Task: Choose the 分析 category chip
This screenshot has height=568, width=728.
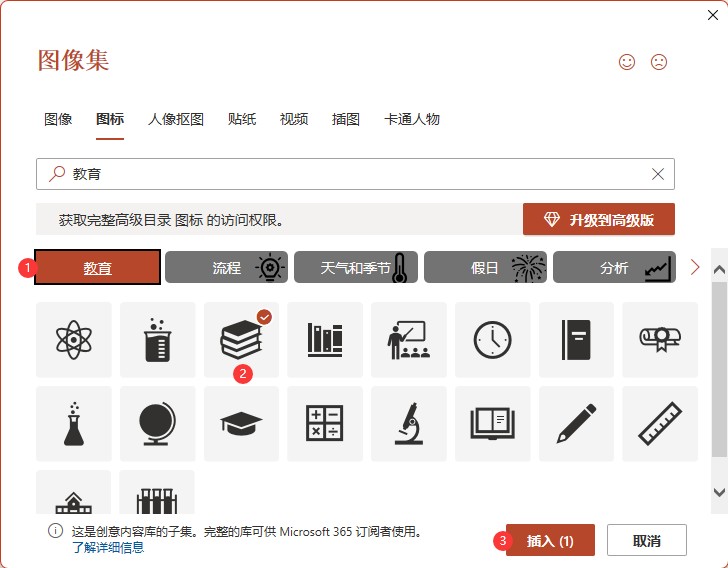Action: (614, 268)
